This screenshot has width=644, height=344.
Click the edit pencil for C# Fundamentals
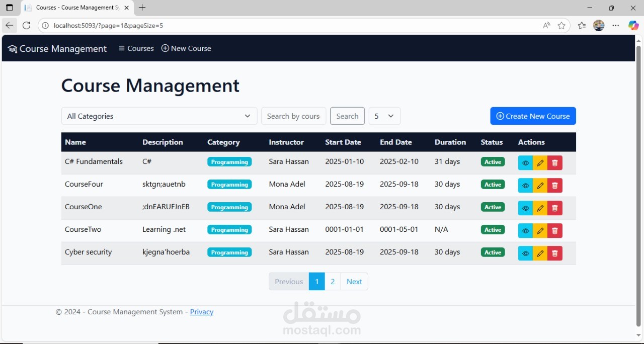(540, 163)
